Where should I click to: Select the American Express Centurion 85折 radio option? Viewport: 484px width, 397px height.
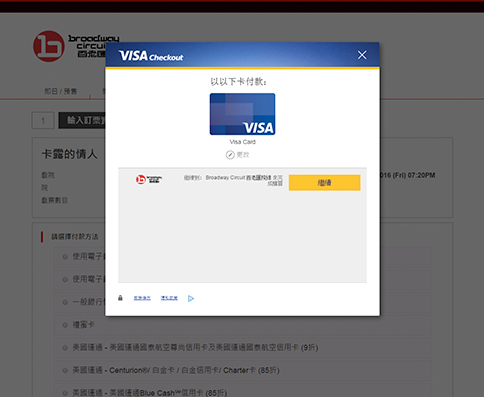(x=65, y=370)
